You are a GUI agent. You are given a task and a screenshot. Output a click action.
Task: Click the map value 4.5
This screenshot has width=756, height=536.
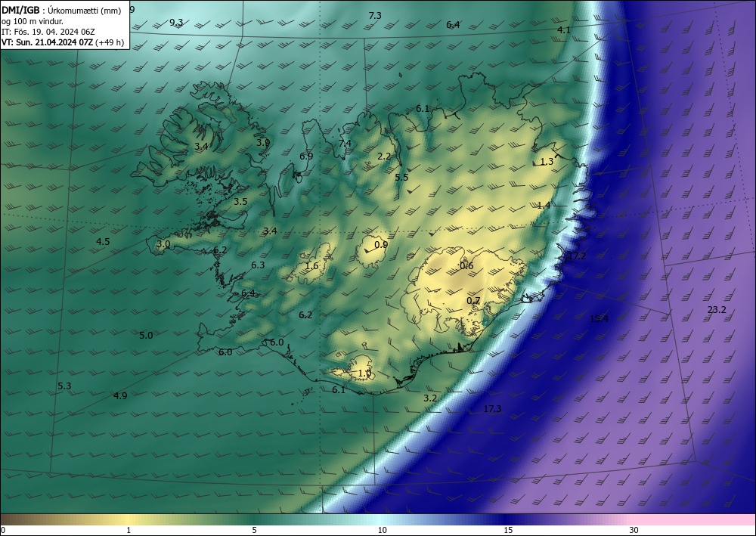click(x=103, y=242)
